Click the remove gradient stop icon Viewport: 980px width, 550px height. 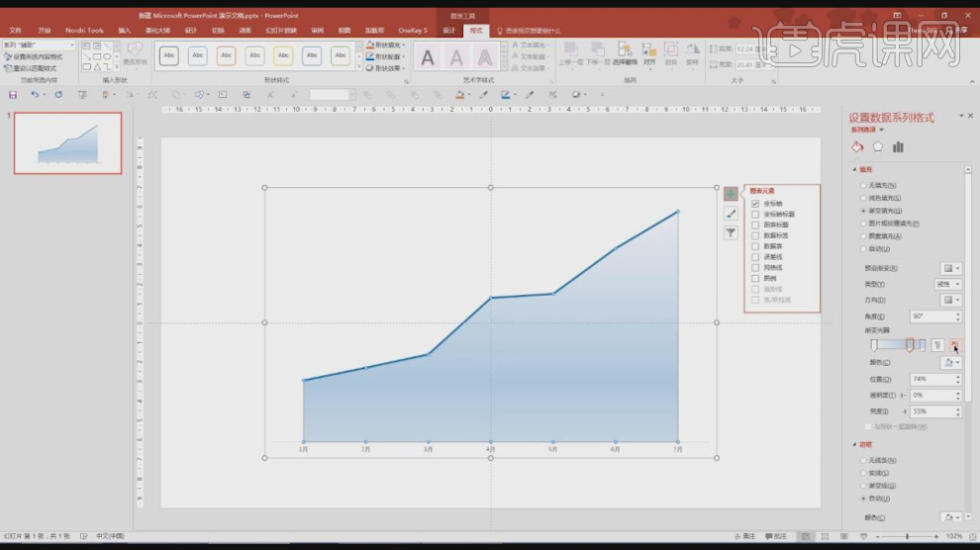point(954,345)
